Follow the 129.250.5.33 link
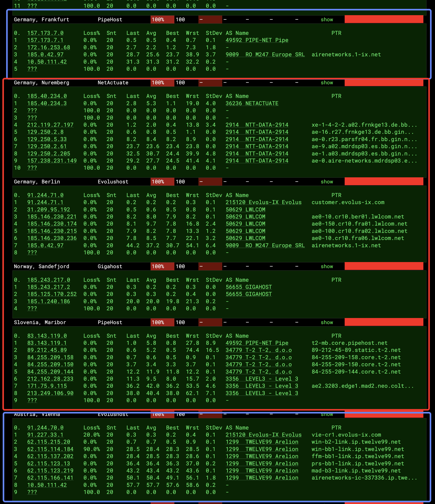Screen dimensions: 435x504 47,139
